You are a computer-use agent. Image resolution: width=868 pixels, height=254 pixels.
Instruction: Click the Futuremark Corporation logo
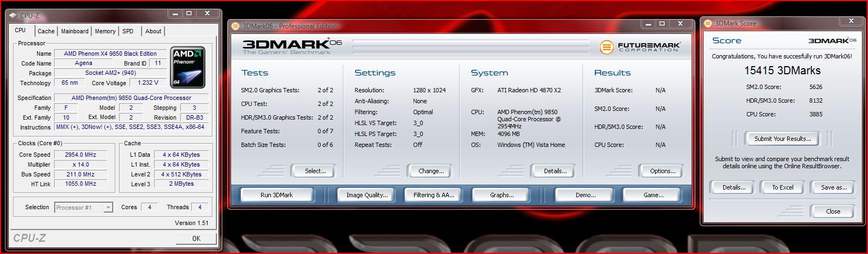click(640, 47)
